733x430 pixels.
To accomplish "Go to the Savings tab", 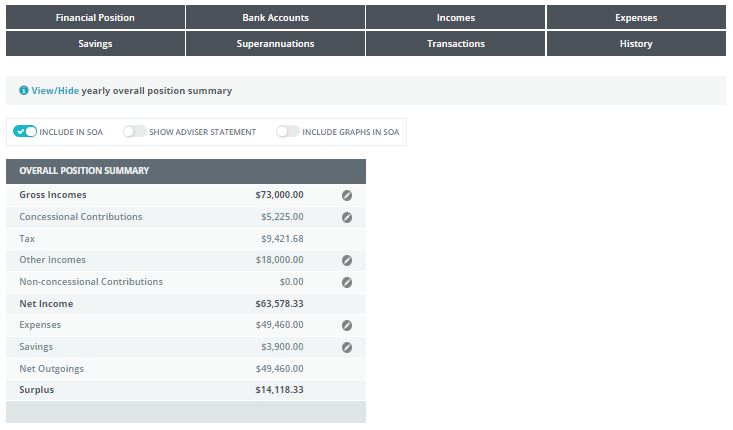I will point(95,43).
